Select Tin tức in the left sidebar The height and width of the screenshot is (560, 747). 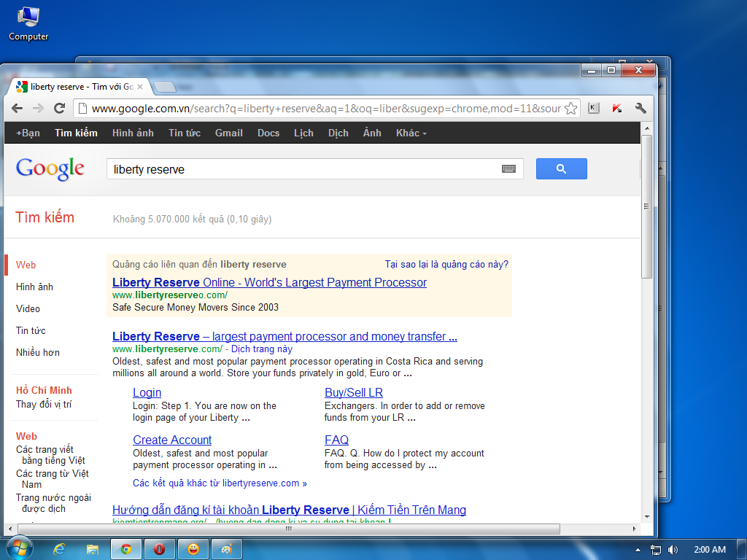pyautogui.click(x=31, y=330)
